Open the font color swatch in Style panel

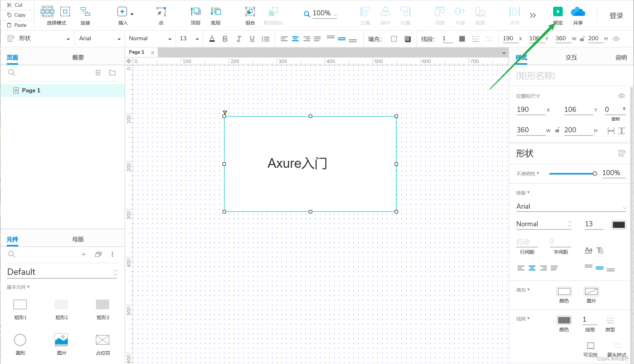[619, 225]
